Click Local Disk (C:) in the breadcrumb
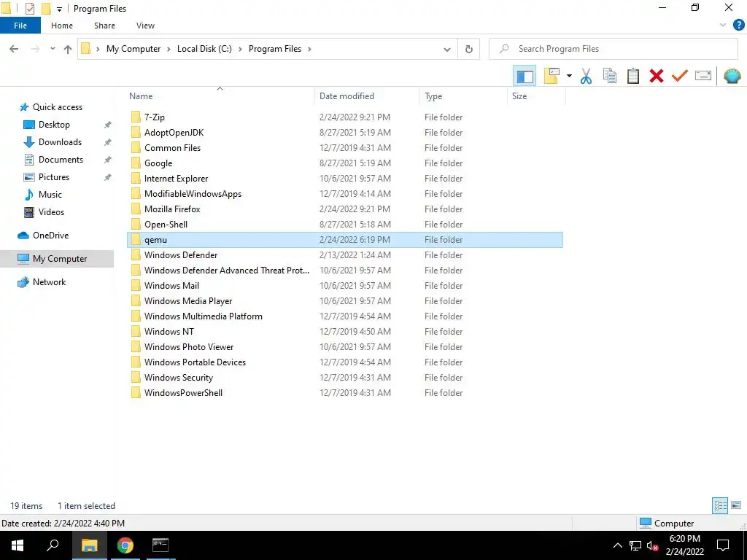747x560 pixels. pyautogui.click(x=204, y=49)
